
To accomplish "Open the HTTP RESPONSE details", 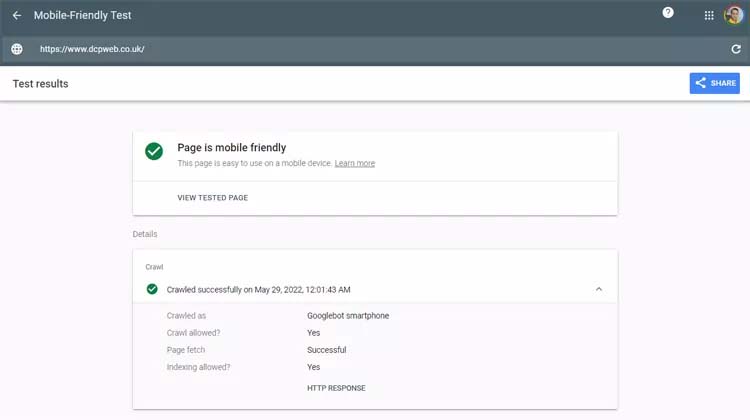I will click(336, 388).
